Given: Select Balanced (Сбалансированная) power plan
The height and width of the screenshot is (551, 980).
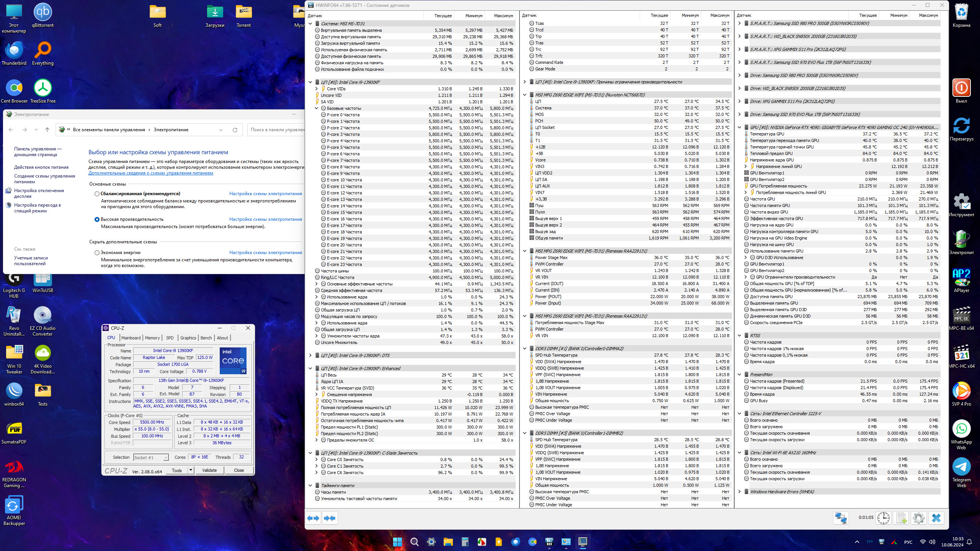Looking at the screenshot, I should coord(97,194).
